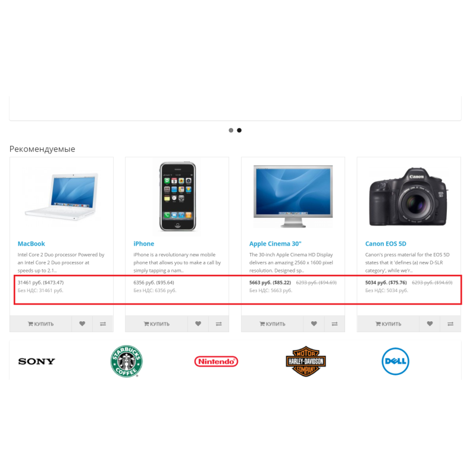Open the Apple Cinema monitor image
Viewport: 476px width, 476px height.
(293, 196)
